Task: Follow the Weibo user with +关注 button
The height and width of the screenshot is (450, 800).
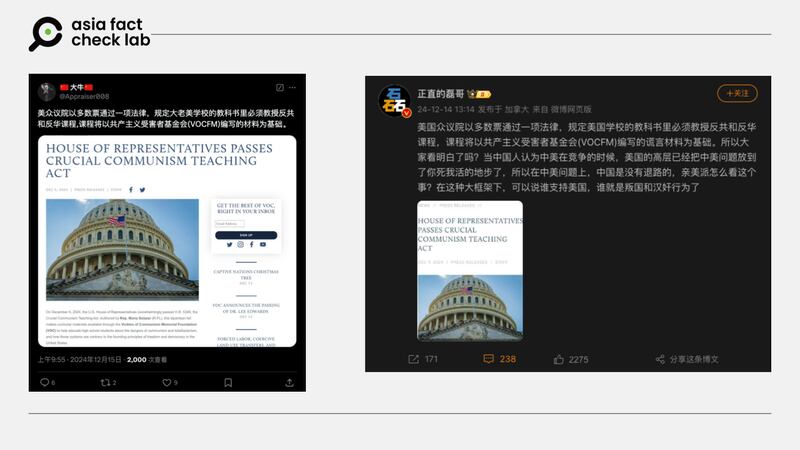Action: [737, 93]
